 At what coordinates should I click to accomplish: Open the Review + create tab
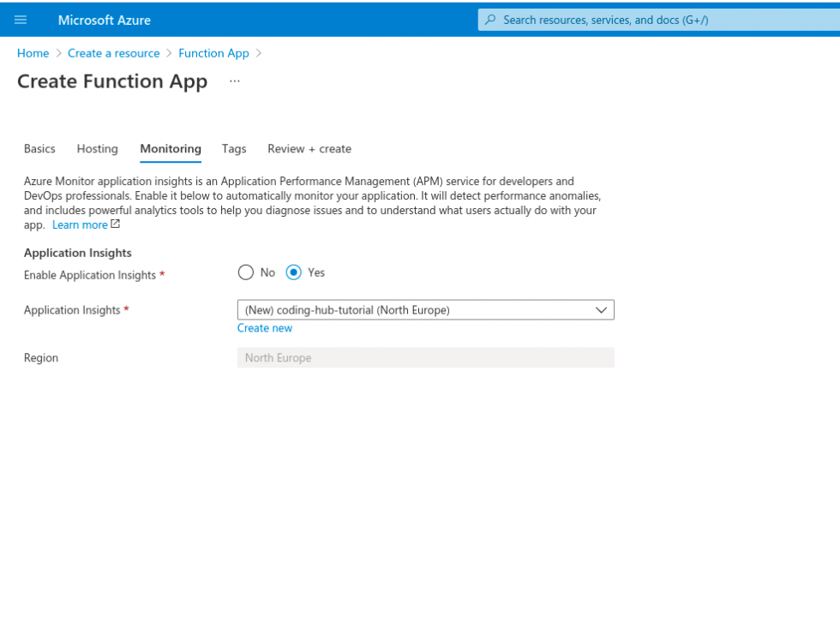[309, 149]
